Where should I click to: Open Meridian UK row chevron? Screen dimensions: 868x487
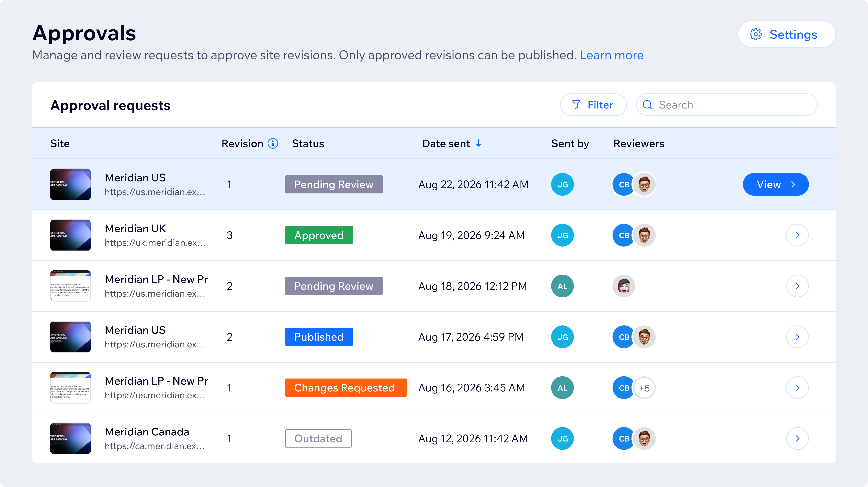(797, 235)
